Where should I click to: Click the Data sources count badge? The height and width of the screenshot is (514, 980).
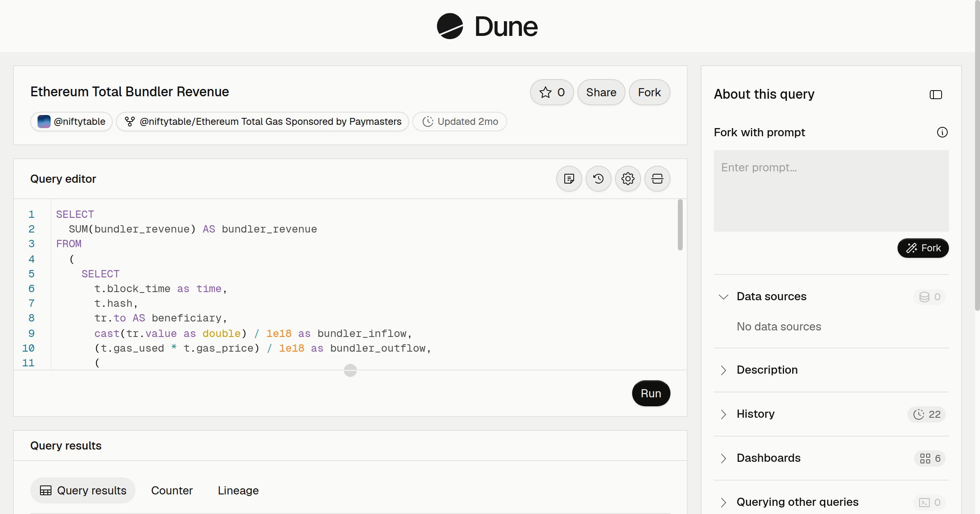[929, 297]
